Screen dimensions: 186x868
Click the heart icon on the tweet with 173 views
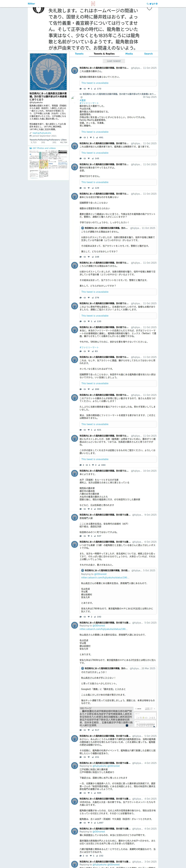pos(89,89)
